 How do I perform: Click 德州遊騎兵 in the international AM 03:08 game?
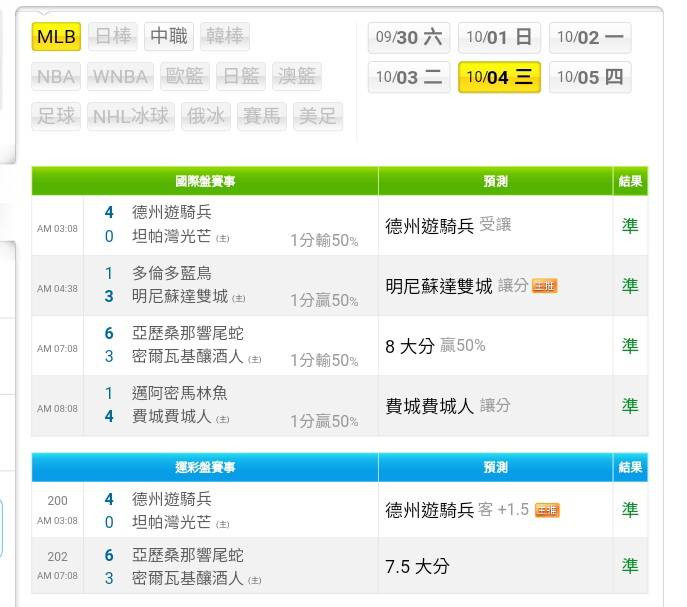[x=172, y=213]
